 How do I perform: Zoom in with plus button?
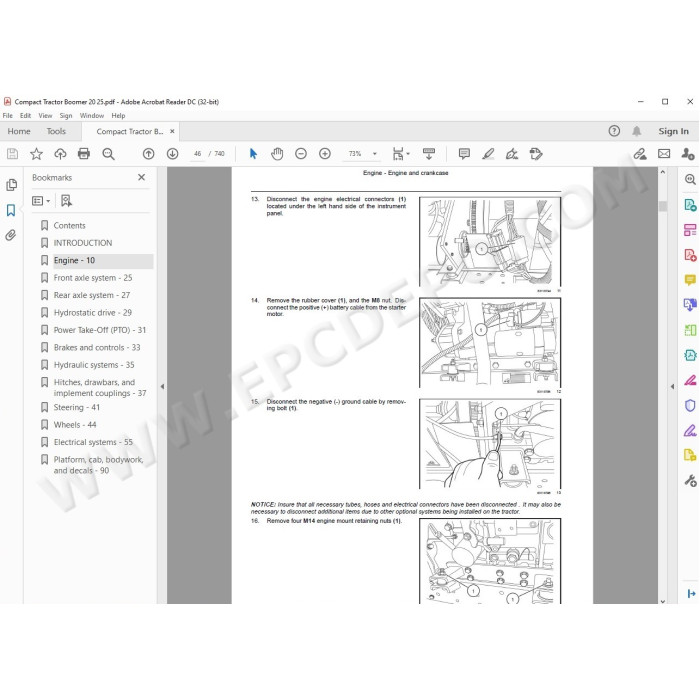(x=325, y=154)
